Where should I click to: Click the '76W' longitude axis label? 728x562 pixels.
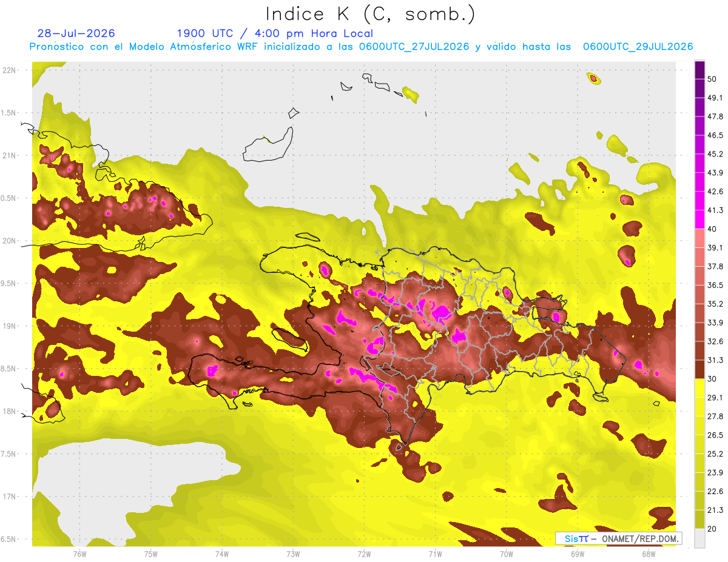pos(79,554)
